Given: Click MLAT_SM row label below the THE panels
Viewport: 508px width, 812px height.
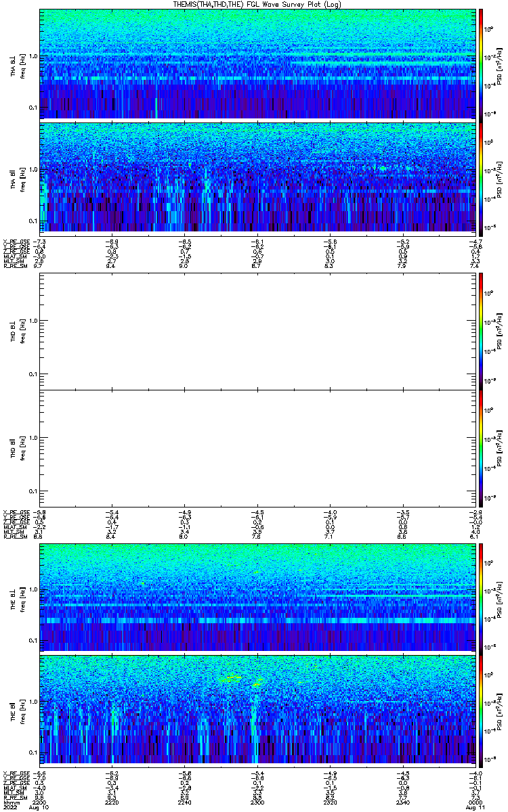Looking at the screenshot, I should [x=14, y=788].
